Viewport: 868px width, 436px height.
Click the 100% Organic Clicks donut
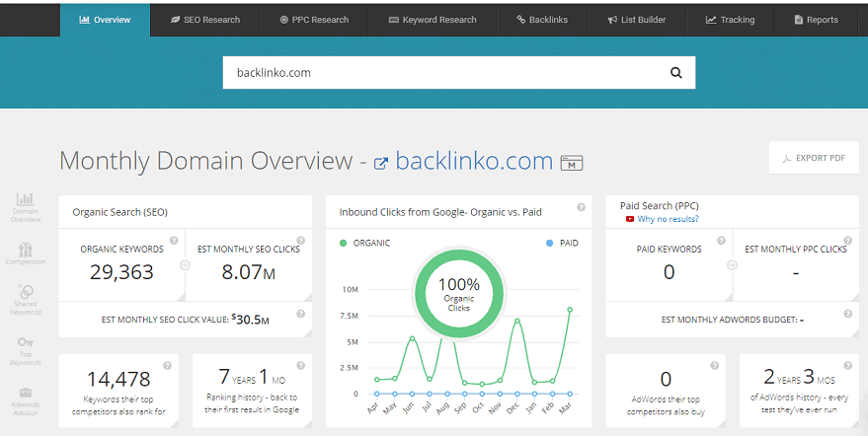point(459,293)
